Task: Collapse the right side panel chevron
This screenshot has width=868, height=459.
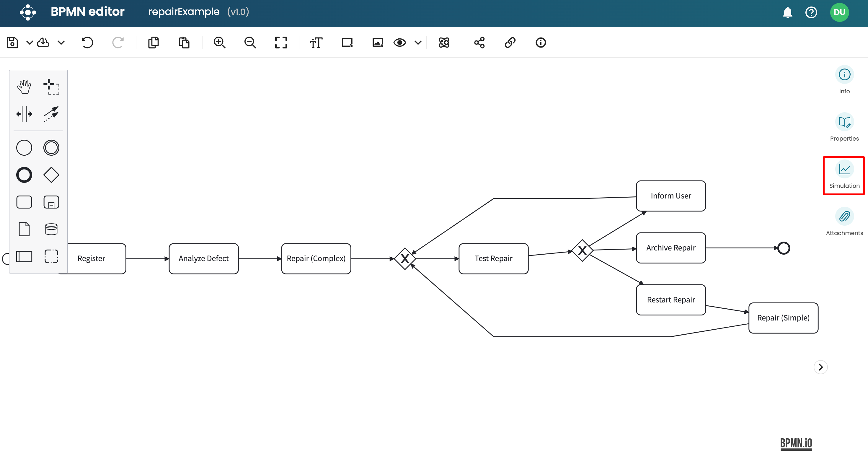Action: click(820, 367)
